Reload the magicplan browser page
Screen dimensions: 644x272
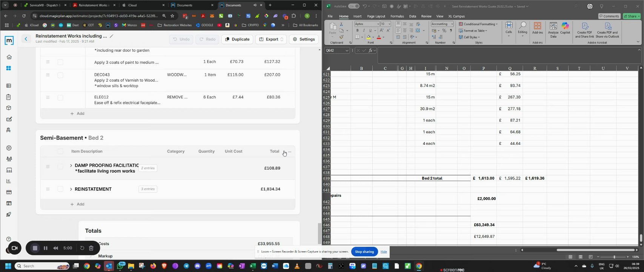[24, 16]
